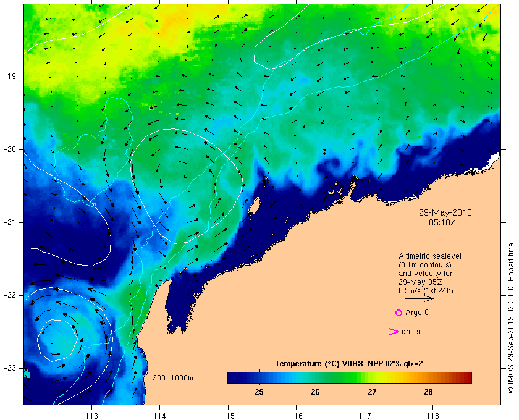Select the 28 label on the color bar
The width and height of the screenshot is (519, 420).
[428, 392]
